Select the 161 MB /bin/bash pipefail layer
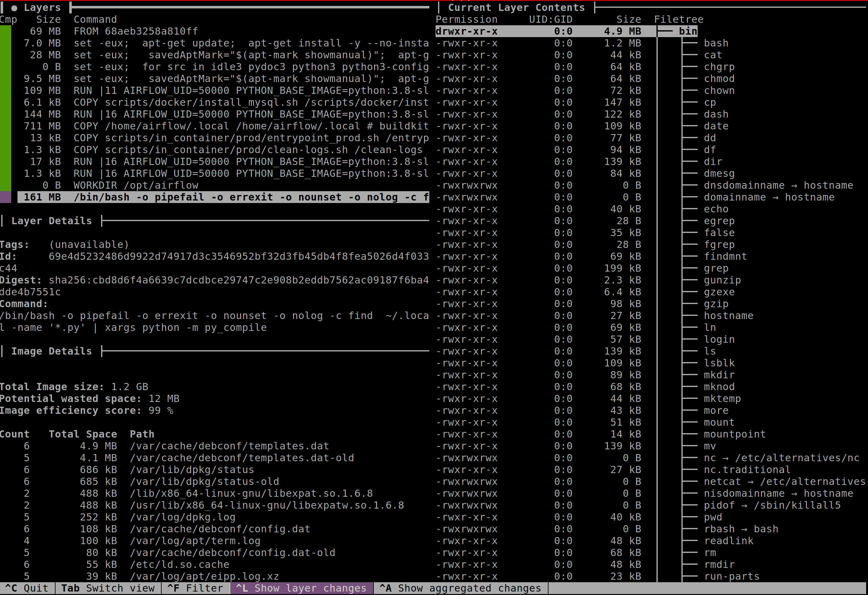 (x=224, y=197)
